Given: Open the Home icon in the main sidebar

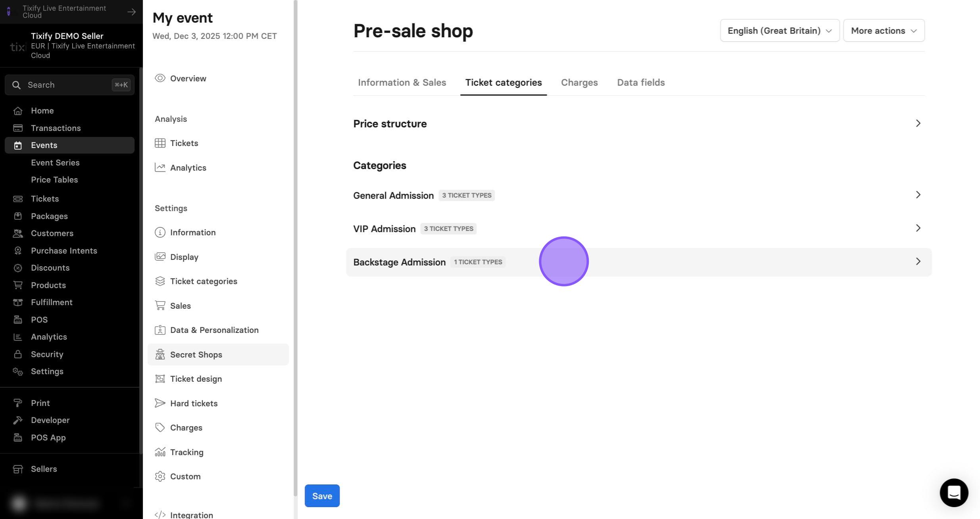Looking at the screenshot, I should click(17, 111).
